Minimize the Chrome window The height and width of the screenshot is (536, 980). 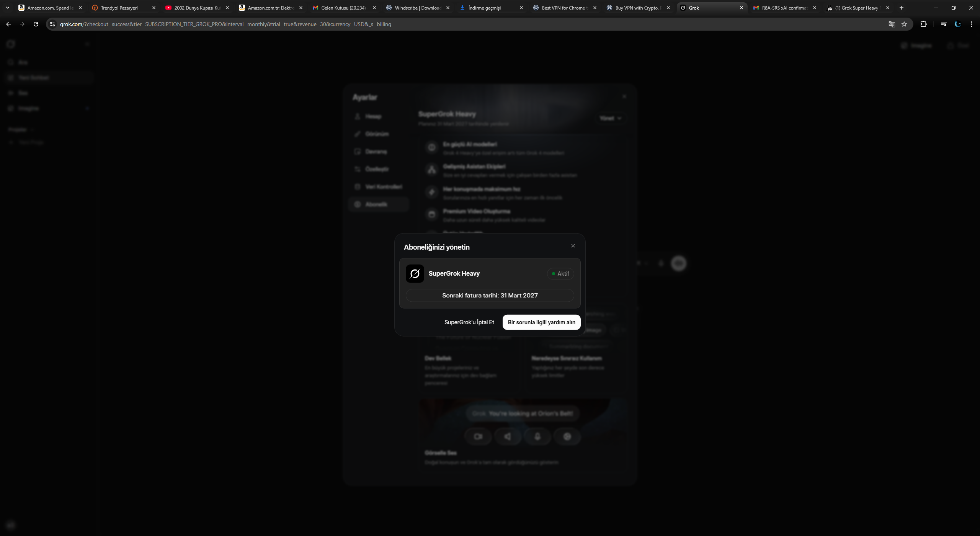tap(936, 8)
